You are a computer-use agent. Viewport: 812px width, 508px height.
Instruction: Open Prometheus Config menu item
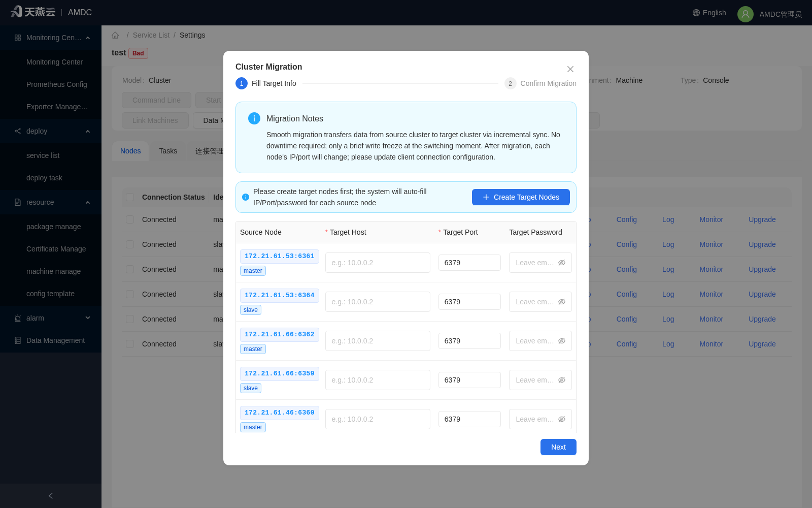pos(51,84)
